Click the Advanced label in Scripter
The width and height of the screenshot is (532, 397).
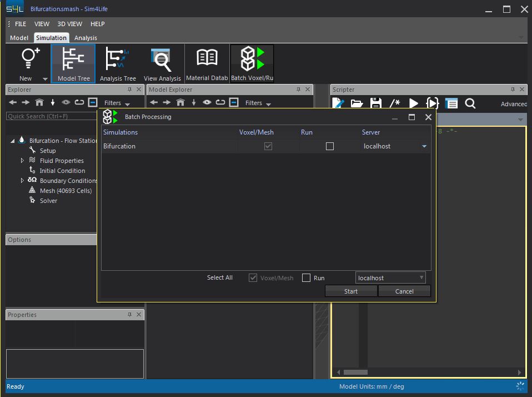514,104
